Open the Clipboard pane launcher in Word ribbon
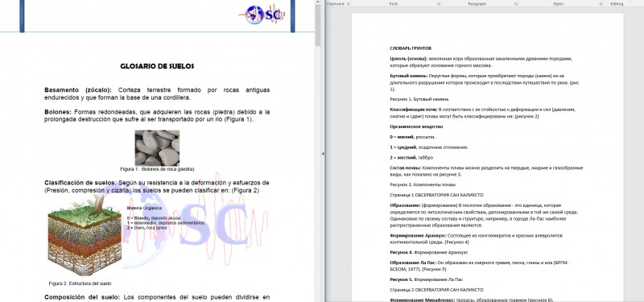 [x=349, y=4]
